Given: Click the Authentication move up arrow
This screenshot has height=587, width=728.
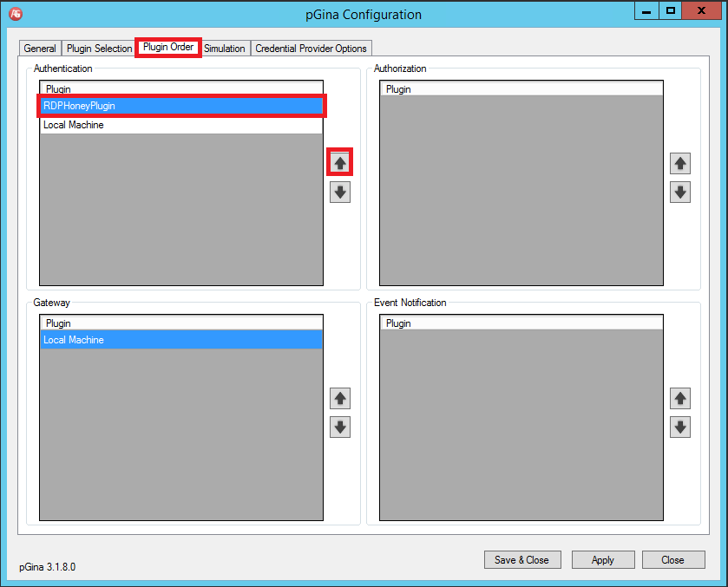Looking at the screenshot, I should point(340,163).
